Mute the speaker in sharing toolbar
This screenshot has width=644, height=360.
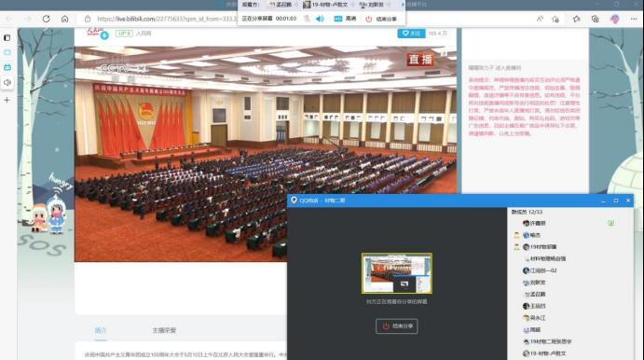coord(320,19)
